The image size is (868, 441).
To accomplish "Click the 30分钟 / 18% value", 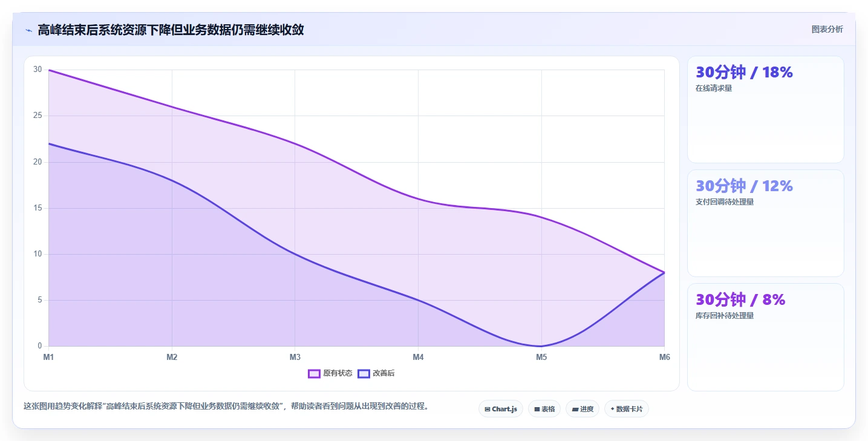I will tap(744, 72).
